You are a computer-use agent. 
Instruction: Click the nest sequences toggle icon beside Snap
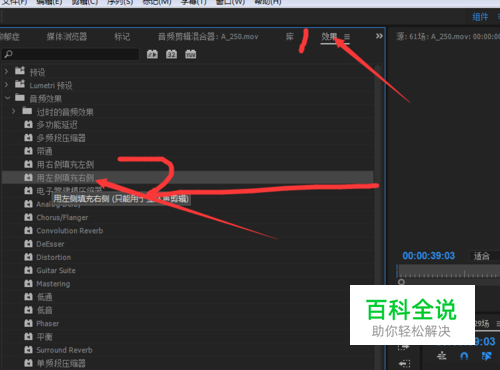click(x=442, y=356)
